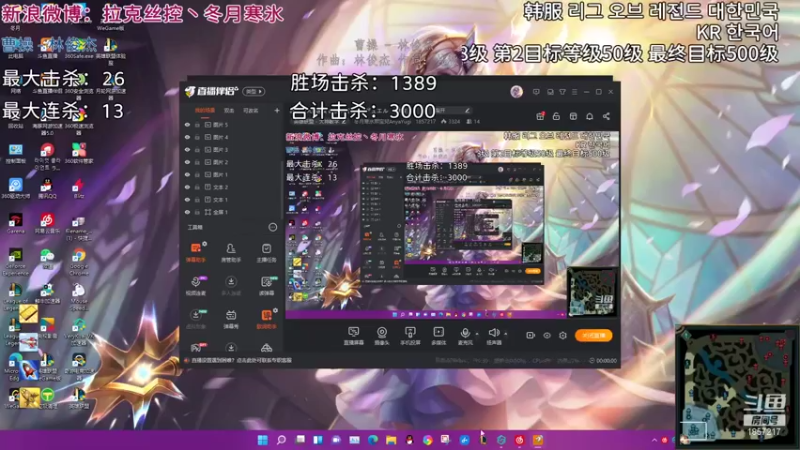Image resolution: width=800 pixels, height=450 pixels.
Task: Lock the 全屏 1 source layer
Action: 197,212
